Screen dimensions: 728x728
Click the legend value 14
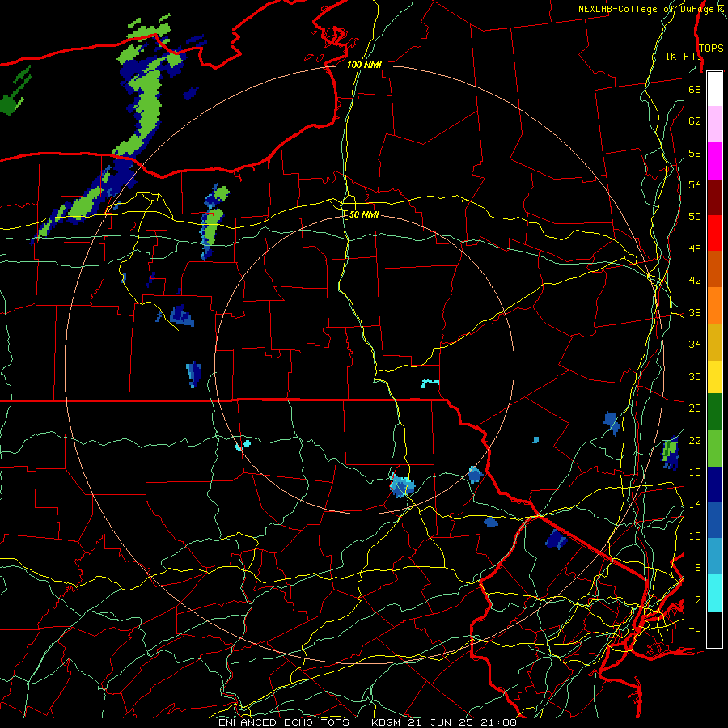[695, 504]
